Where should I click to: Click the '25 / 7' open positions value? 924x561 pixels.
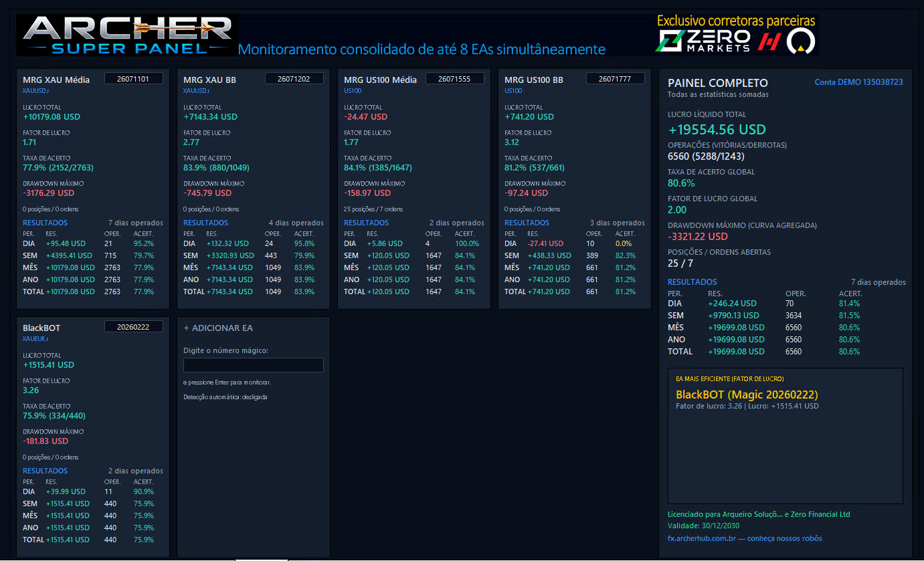pos(680,263)
